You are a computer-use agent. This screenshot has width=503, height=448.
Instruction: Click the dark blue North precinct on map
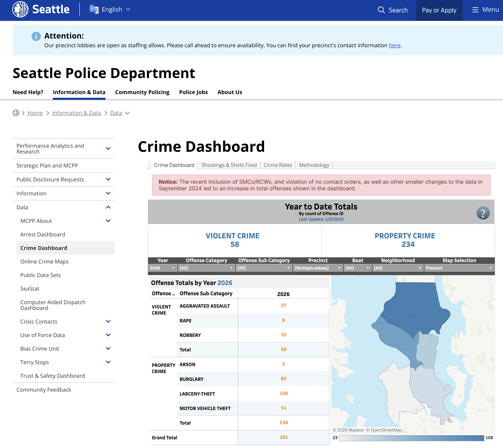click(x=416, y=308)
